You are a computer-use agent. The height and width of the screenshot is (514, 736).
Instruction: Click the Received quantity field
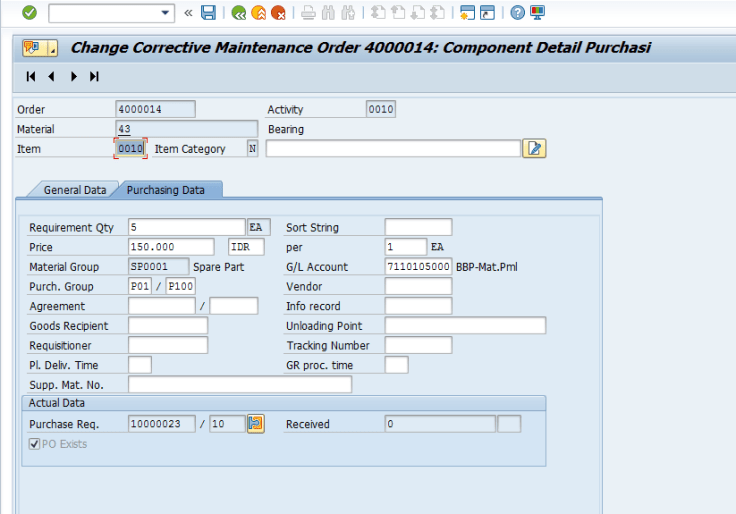tap(440, 424)
